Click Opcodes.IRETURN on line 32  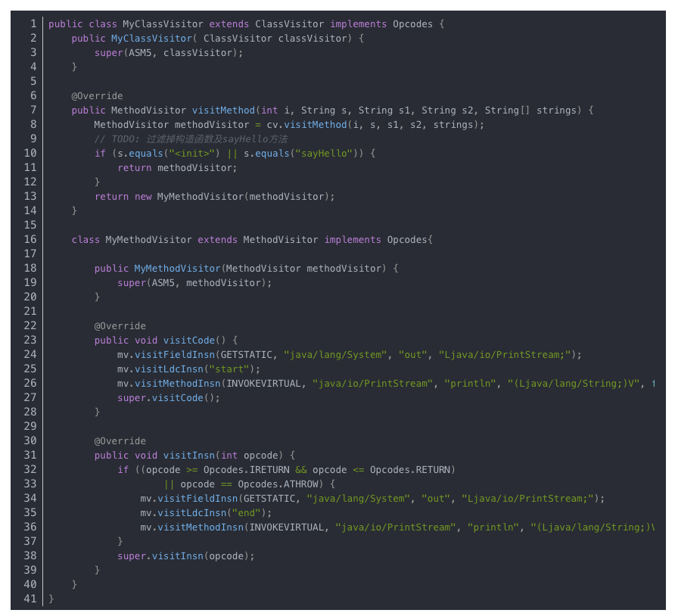coord(246,470)
